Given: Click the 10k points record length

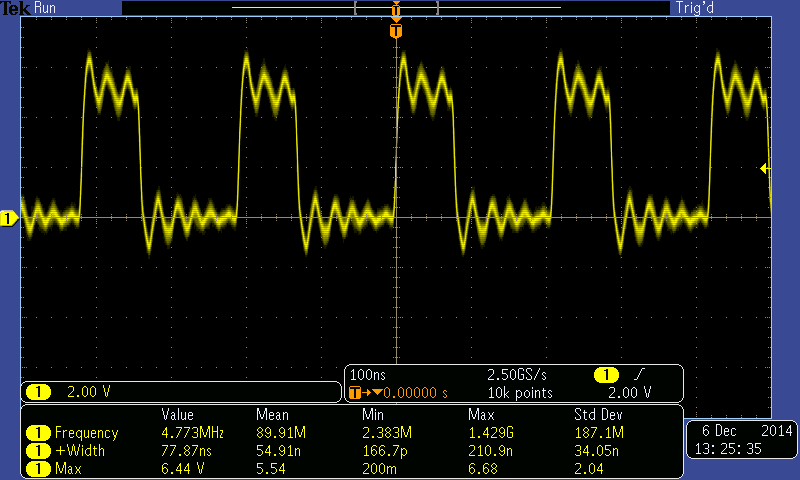Looking at the screenshot, I should (x=520, y=393).
